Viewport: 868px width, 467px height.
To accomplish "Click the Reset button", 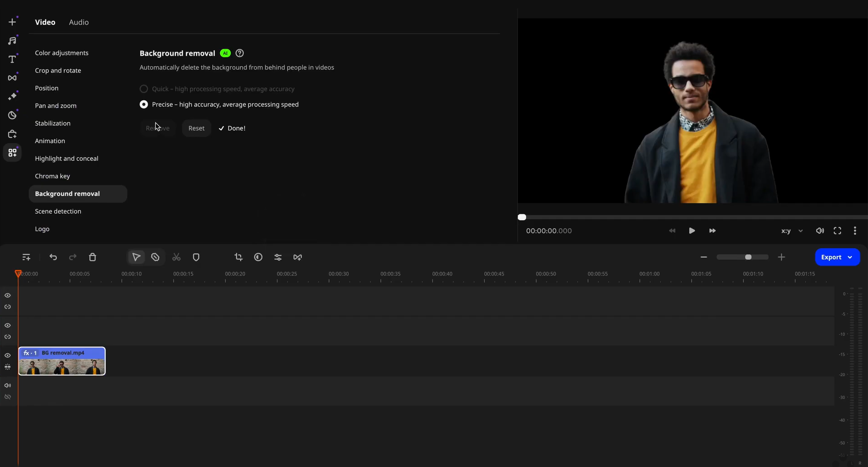I will point(196,128).
